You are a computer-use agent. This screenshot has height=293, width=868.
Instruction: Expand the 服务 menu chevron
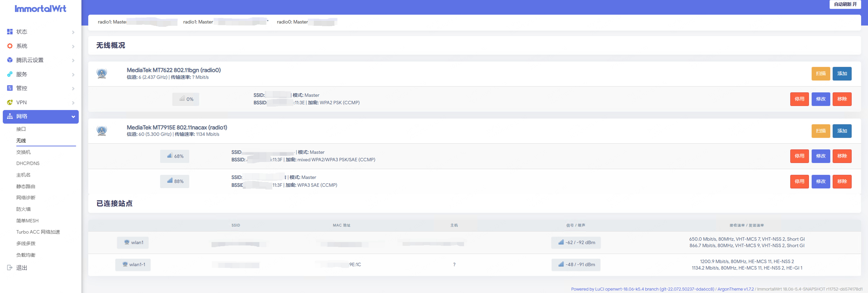[x=73, y=75]
